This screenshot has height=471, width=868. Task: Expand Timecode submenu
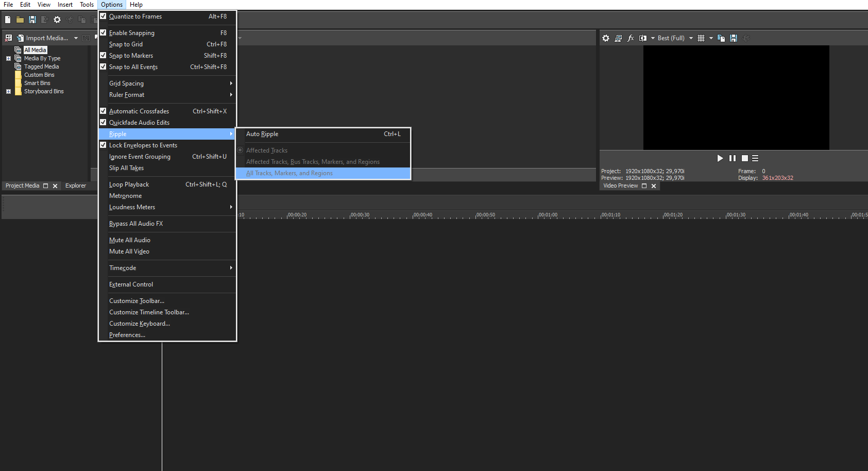(167, 268)
